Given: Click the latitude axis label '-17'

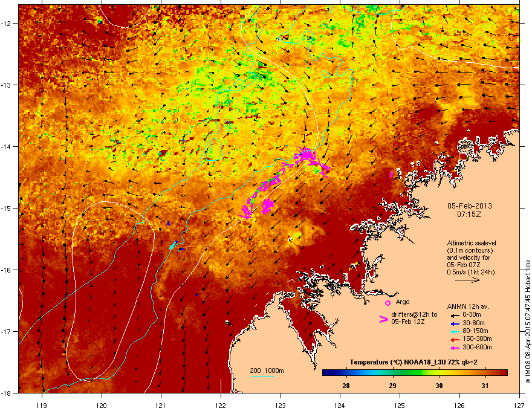Looking at the screenshot, I should [6, 331].
